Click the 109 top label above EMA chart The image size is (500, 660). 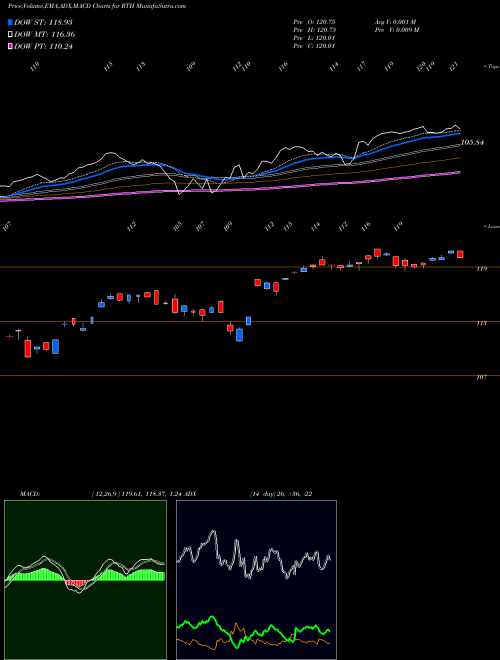[191, 67]
